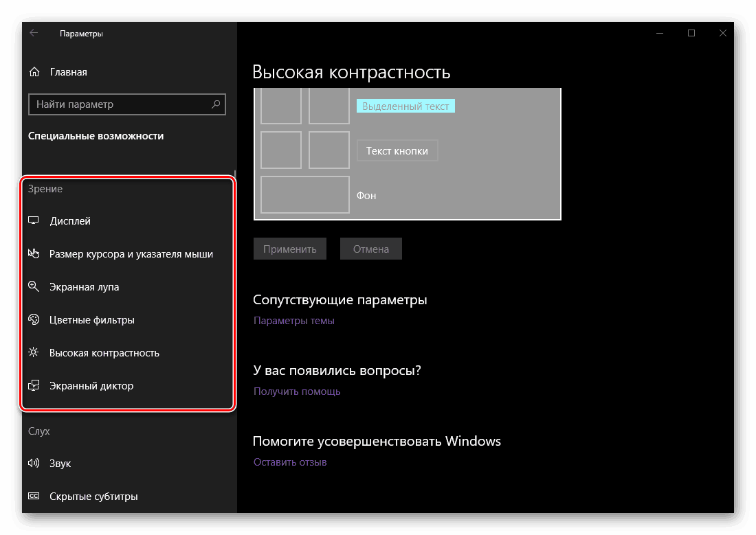Open the Параметры темы link

(294, 321)
